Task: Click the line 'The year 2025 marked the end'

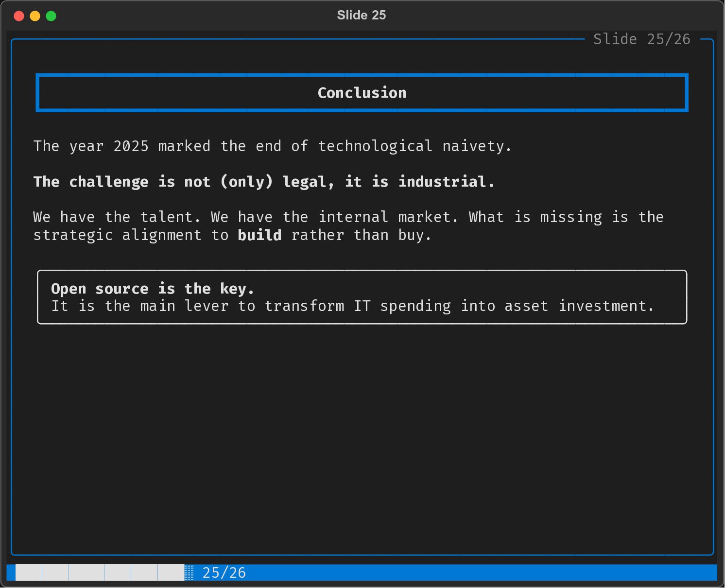Action: point(273,146)
